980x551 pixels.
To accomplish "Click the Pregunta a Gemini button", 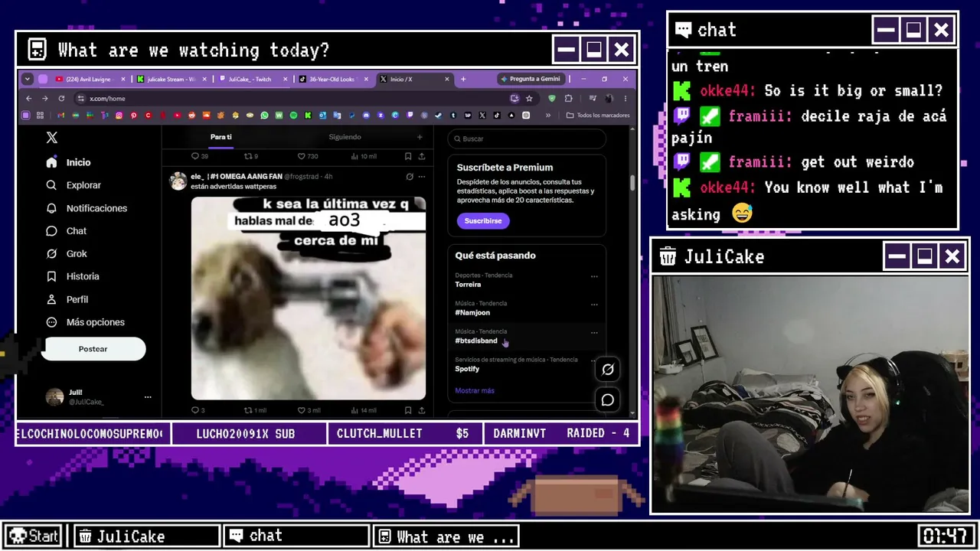I will click(x=531, y=79).
